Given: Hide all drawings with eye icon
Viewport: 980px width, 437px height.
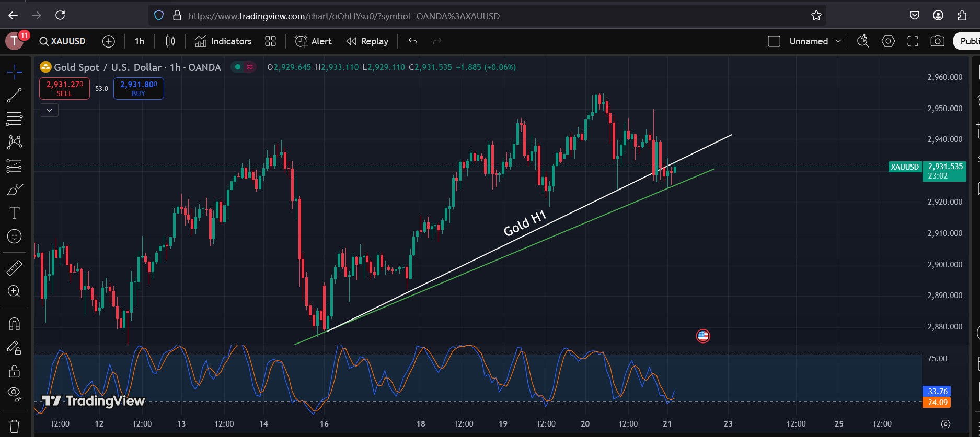Looking at the screenshot, I should [14, 394].
